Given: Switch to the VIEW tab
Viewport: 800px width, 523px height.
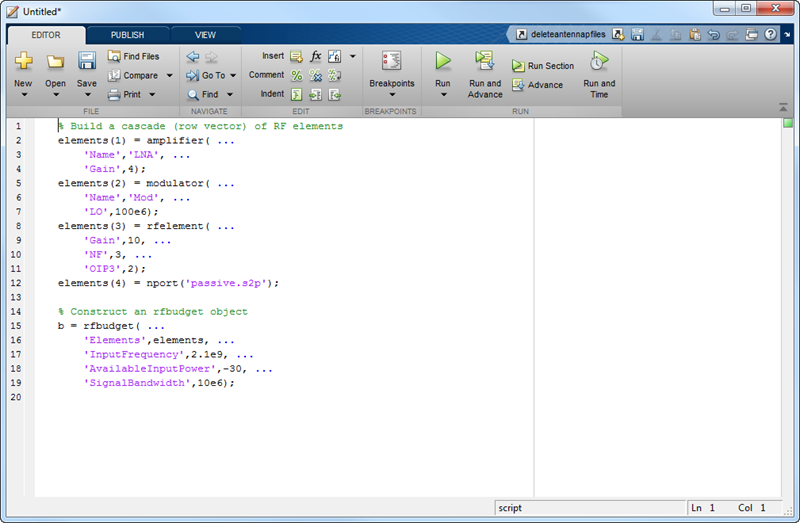Looking at the screenshot, I should pyautogui.click(x=205, y=34).
